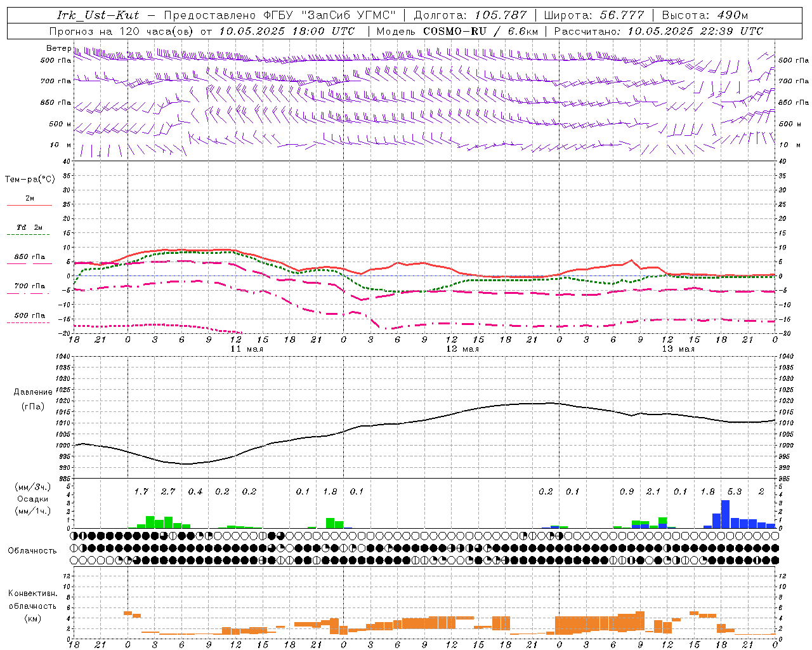Click the "(мм/3ч.)" units label

click(32, 487)
